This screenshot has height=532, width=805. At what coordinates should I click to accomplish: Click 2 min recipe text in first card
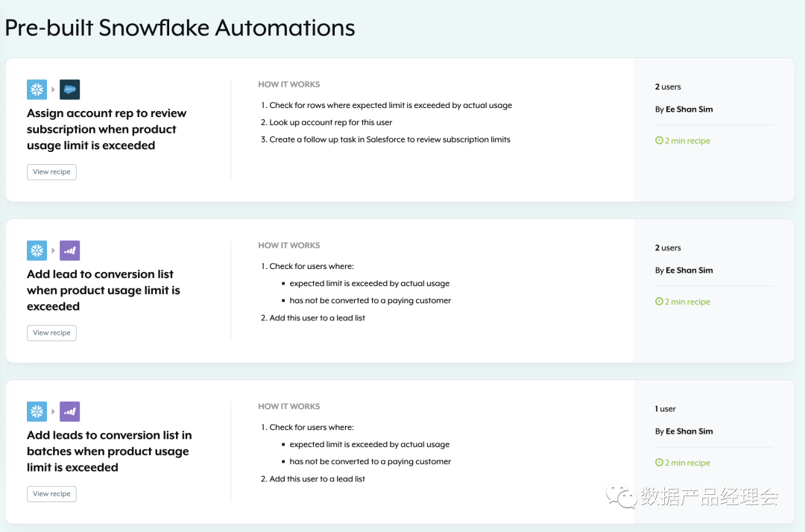click(687, 141)
